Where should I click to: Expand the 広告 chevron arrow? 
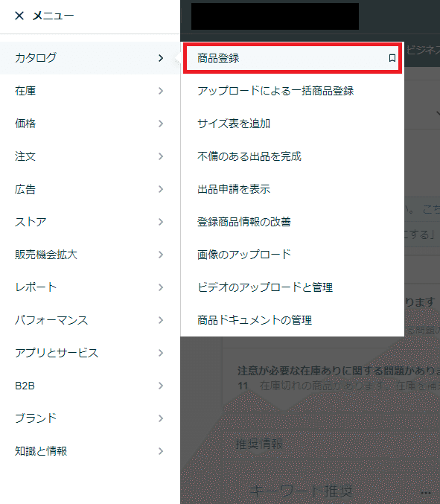(161, 189)
